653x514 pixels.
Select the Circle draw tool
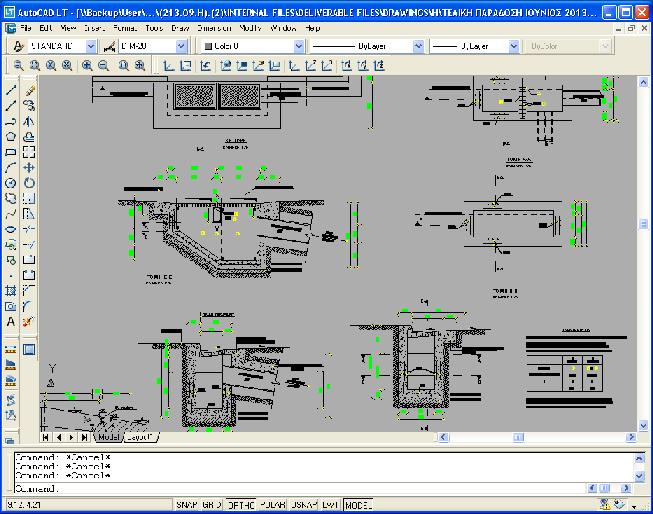(11, 183)
